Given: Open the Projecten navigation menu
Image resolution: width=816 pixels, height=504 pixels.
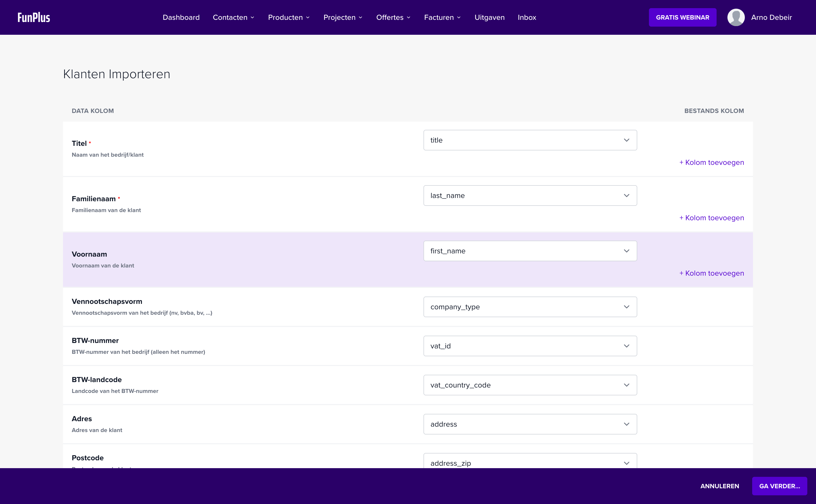Looking at the screenshot, I should (343, 17).
